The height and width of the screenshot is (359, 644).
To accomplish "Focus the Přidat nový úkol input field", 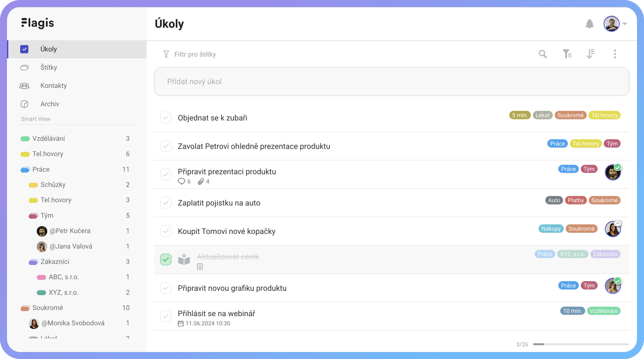I will pyautogui.click(x=392, y=81).
